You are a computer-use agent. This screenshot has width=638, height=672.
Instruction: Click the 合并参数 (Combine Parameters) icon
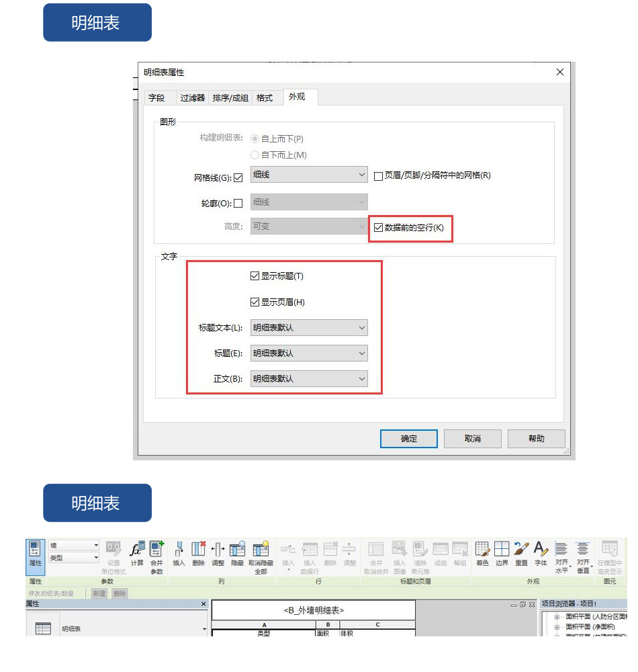(x=156, y=552)
